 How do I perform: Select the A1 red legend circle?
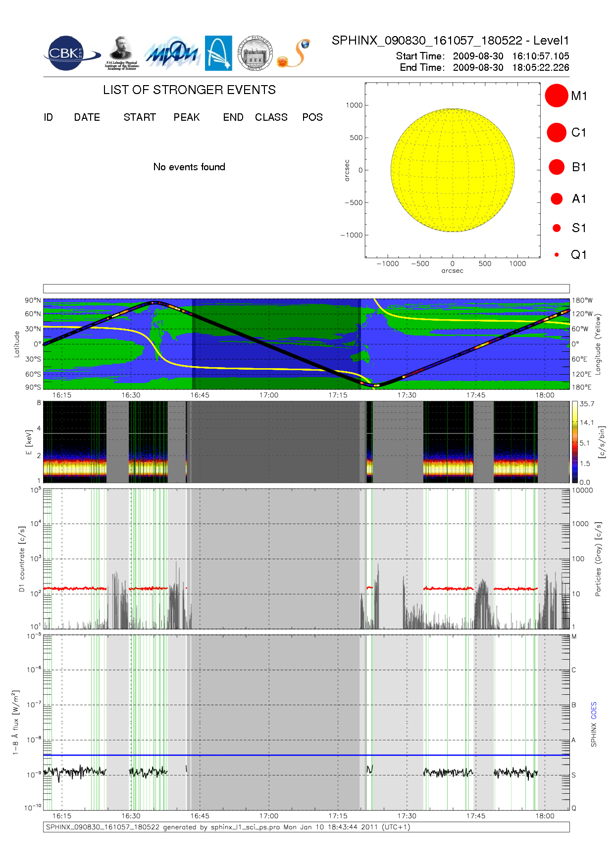[x=557, y=198]
